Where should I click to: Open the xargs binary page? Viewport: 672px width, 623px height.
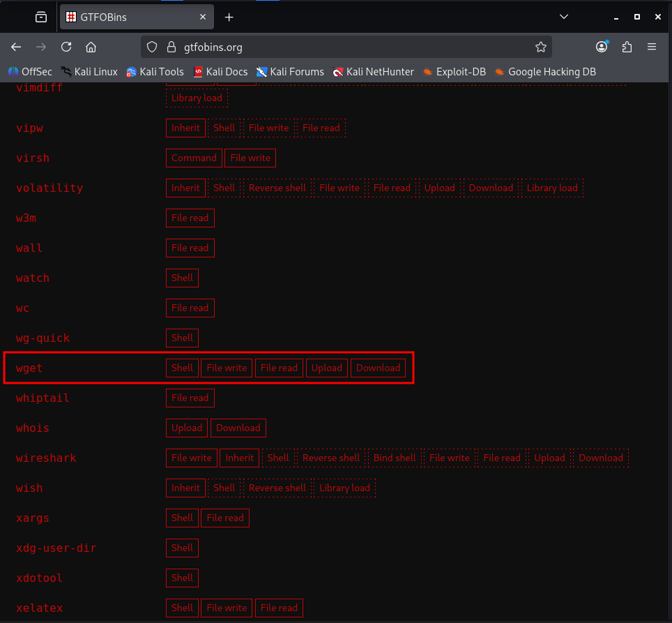(33, 518)
